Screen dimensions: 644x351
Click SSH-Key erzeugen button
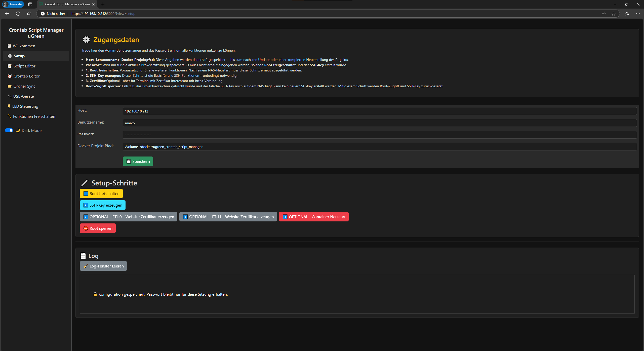point(103,205)
